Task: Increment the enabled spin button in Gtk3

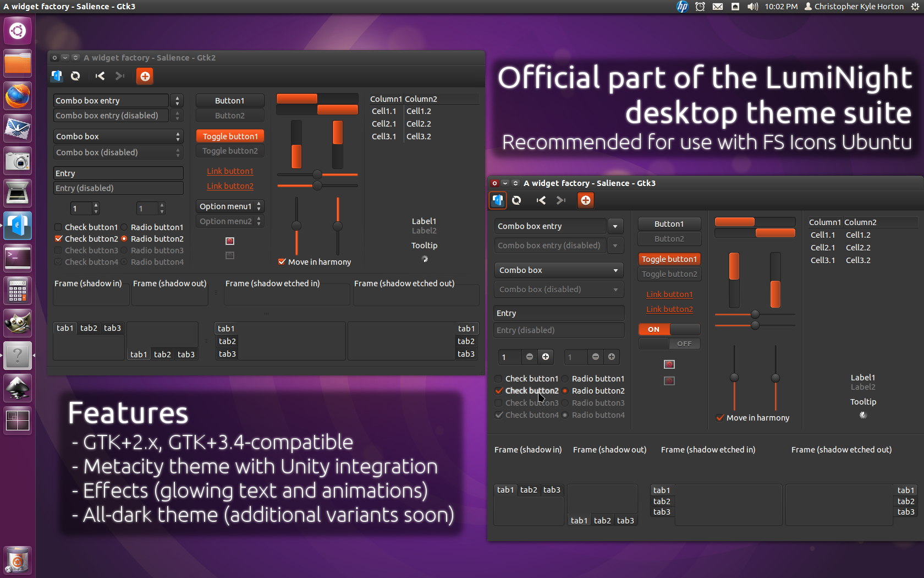Action: click(x=546, y=357)
